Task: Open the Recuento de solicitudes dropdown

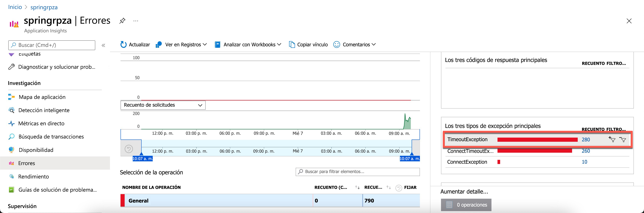Action: (163, 105)
